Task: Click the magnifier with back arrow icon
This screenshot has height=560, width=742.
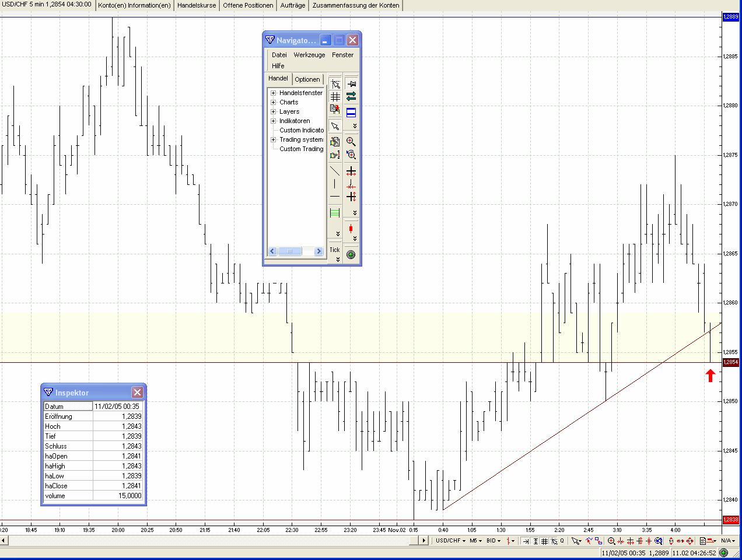Action: coord(351,155)
